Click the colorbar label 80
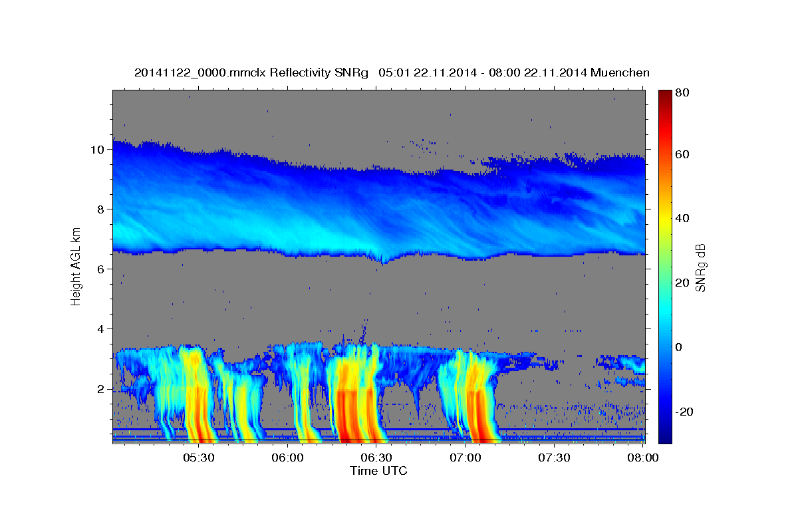This screenshot has width=798, height=532. point(681,93)
